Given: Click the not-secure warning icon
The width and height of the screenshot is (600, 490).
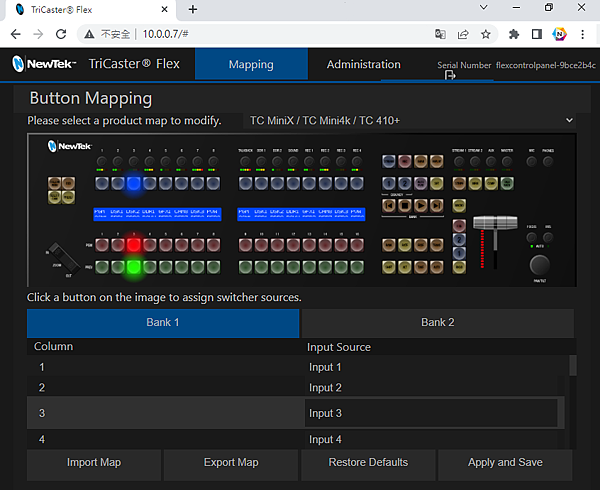Looking at the screenshot, I should pos(89,34).
